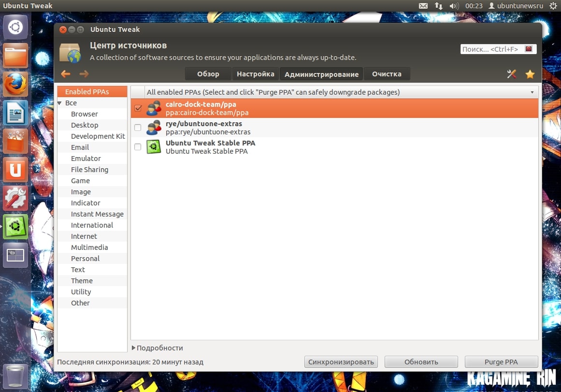The image size is (561, 392).
Task: Check the Ubuntu Tweak Stable PPA checkbox
Action: point(138,147)
